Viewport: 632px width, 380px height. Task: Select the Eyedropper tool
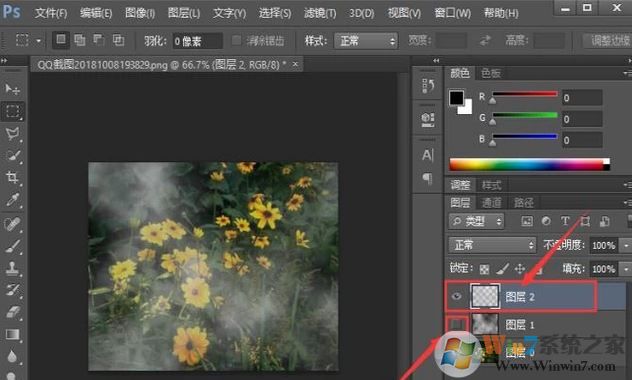pos(12,200)
